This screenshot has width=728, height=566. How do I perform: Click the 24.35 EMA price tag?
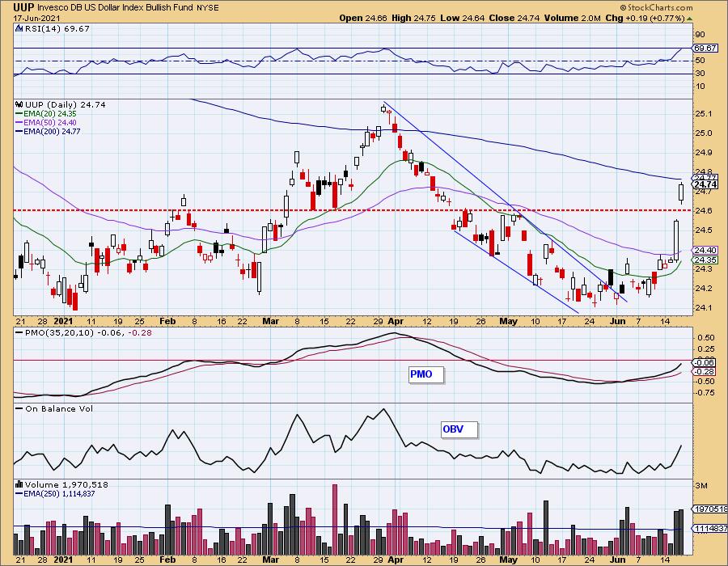point(705,260)
